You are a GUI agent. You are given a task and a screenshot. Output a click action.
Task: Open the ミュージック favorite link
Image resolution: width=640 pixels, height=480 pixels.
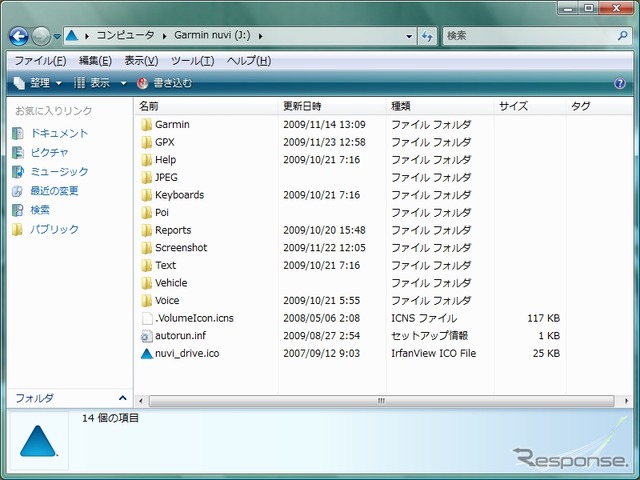59,172
